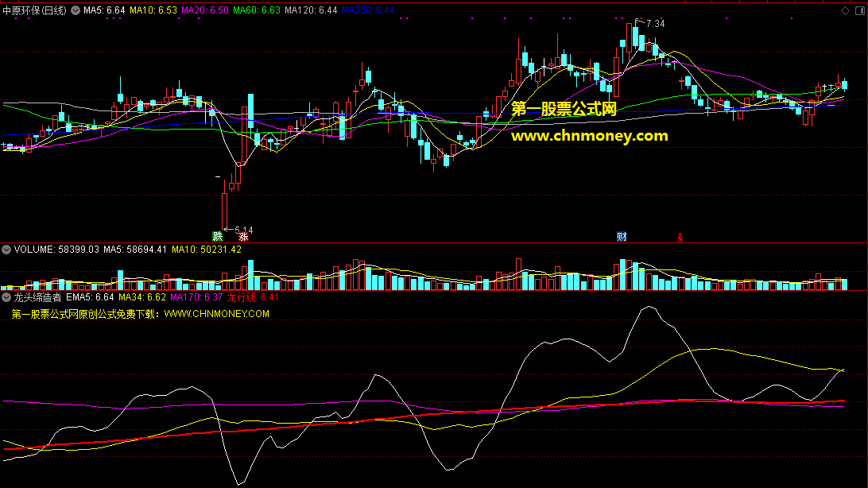The width and height of the screenshot is (868, 488).
Task: Select the yellow MA10: 6.53 label
Action: 153,10
